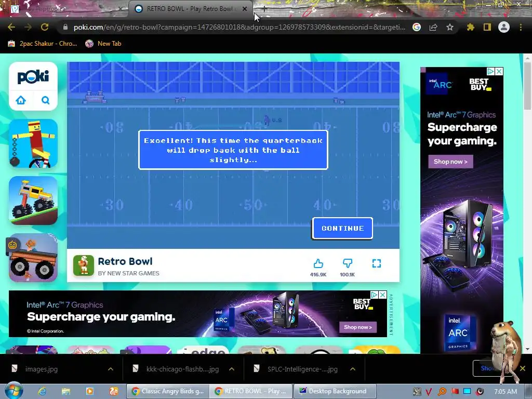This screenshot has height=399, width=532.
Task: Go back in browser history
Action: [11, 27]
